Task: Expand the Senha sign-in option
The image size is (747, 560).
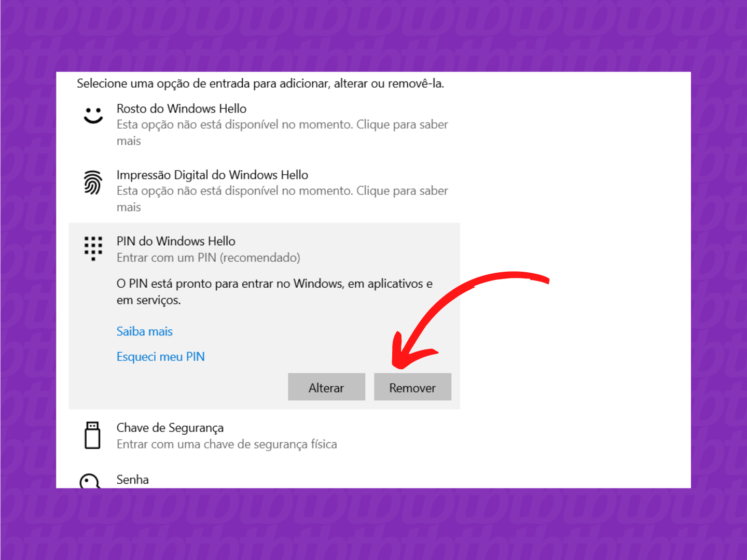Action: point(132,480)
